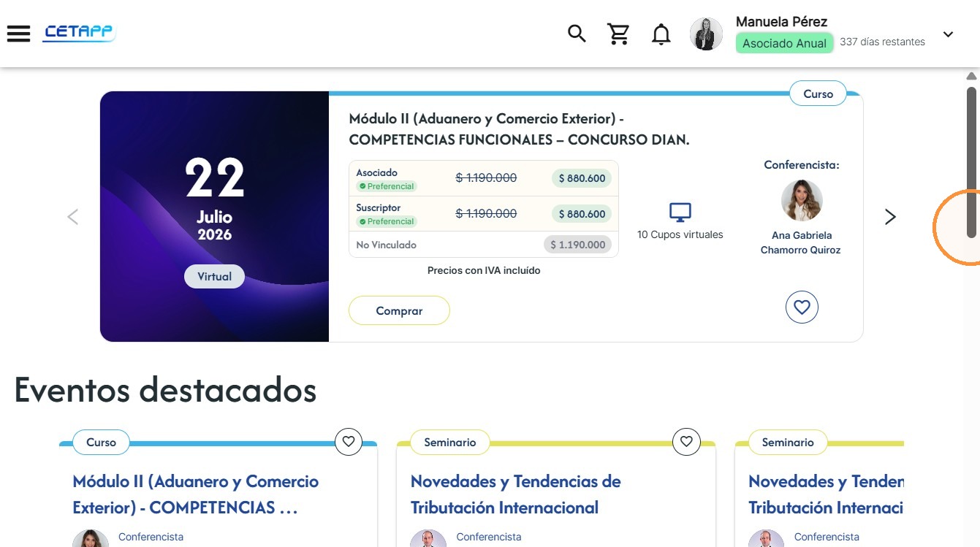Click the Asociado Preferencial badge
Image resolution: width=980 pixels, height=547 pixels.
(387, 186)
